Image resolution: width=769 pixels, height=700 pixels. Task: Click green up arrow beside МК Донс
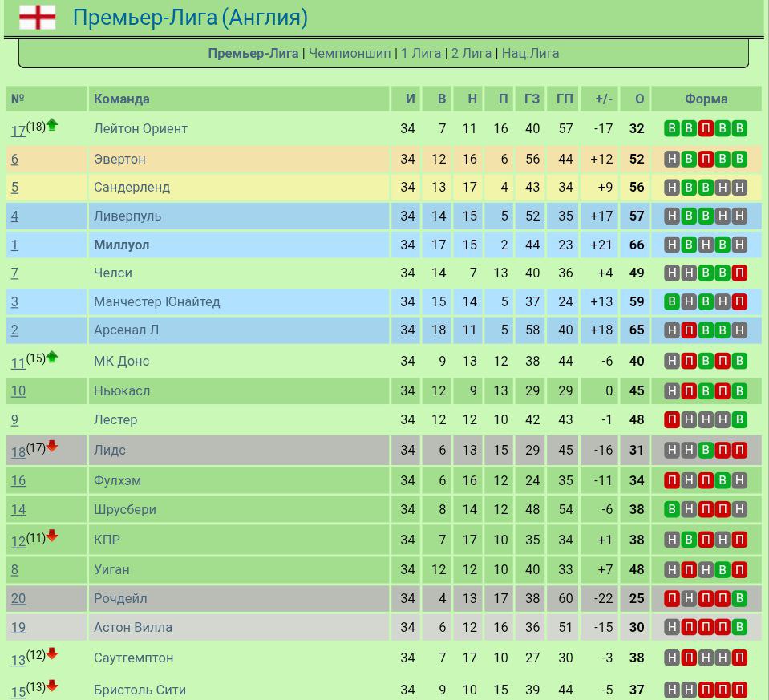[x=52, y=357]
